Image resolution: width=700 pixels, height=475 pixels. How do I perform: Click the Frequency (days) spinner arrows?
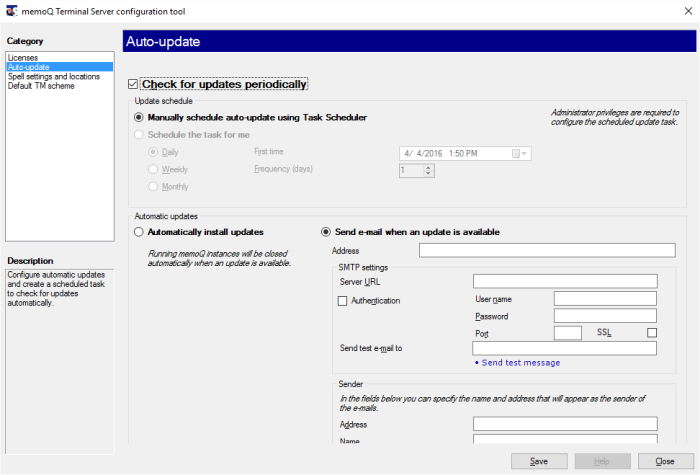coord(429,171)
